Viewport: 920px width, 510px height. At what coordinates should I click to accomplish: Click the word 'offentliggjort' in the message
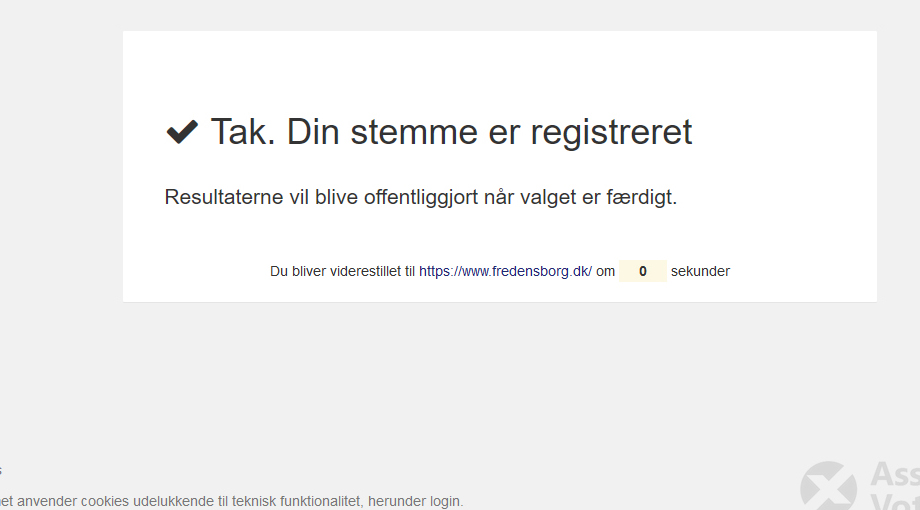point(410,197)
